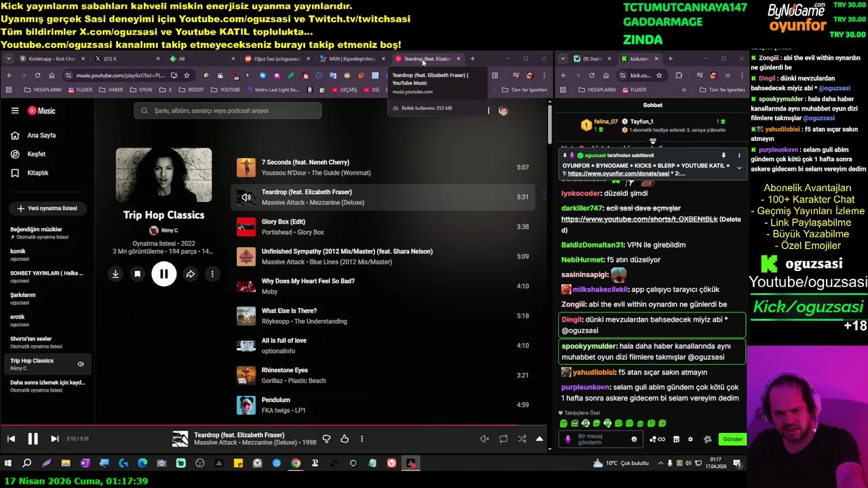This screenshot has width=868, height=488.
Task: Select Trip Hop Classics in the sidebar
Action: click(x=47, y=364)
